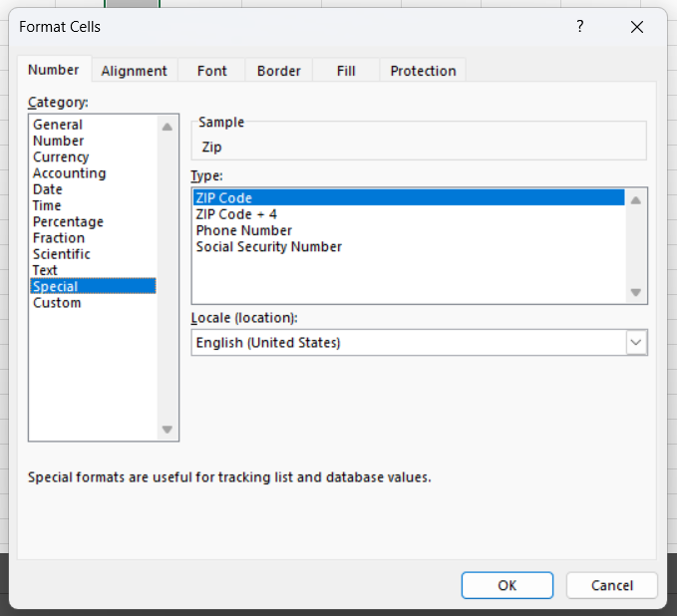This screenshot has height=616, width=677.
Task: Select the Fill tab
Action: tap(346, 71)
